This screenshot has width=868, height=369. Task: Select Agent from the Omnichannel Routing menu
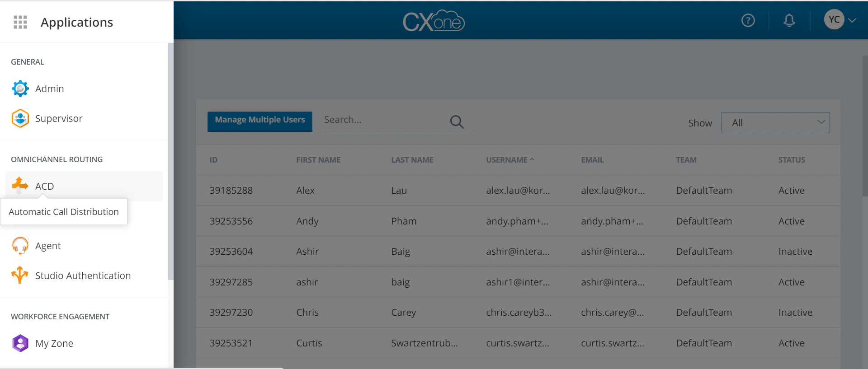pos(48,245)
